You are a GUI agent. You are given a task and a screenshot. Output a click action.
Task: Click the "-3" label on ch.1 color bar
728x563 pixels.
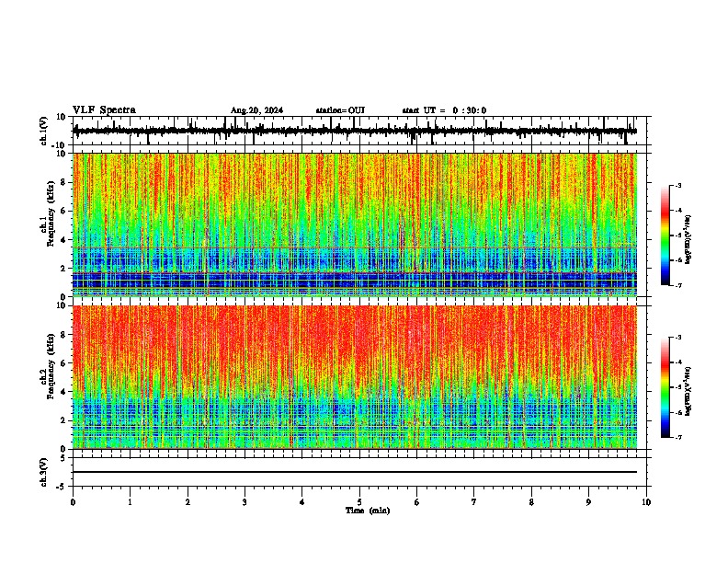click(677, 185)
